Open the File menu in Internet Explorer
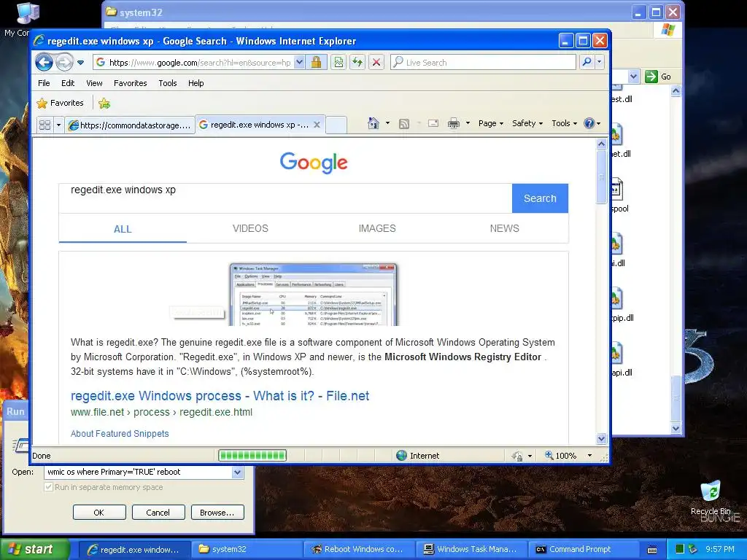The width and height of the screenshot is (747, 560). click(x=44, y=83)
